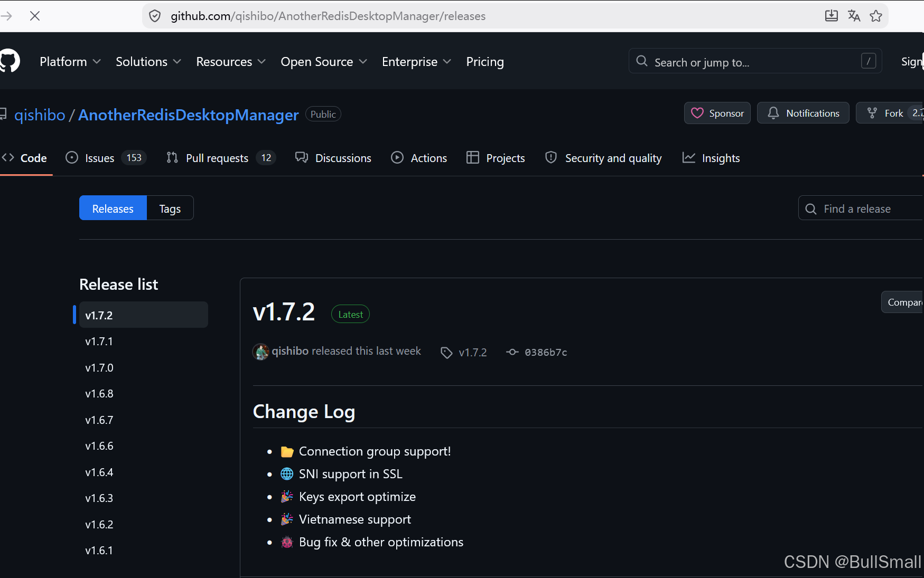Open the Pull requests tab

(x=221, y=158)
